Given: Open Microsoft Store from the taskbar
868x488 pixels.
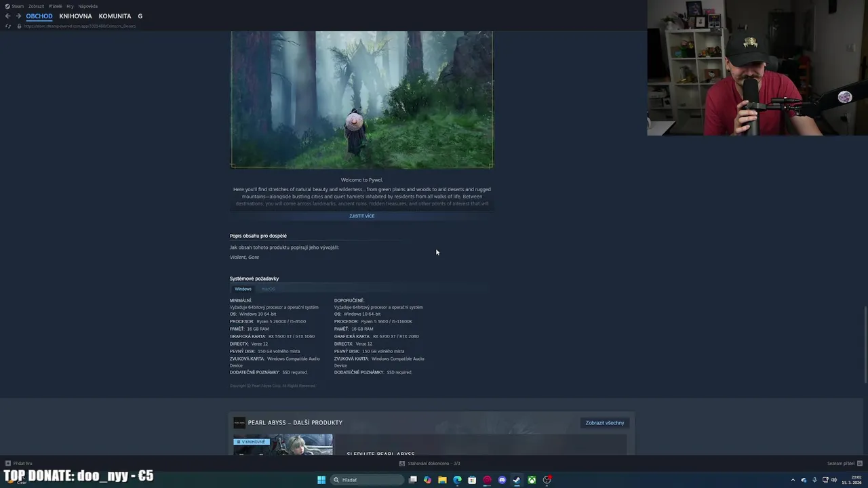Looking at the screenshot, I should 472,480.
